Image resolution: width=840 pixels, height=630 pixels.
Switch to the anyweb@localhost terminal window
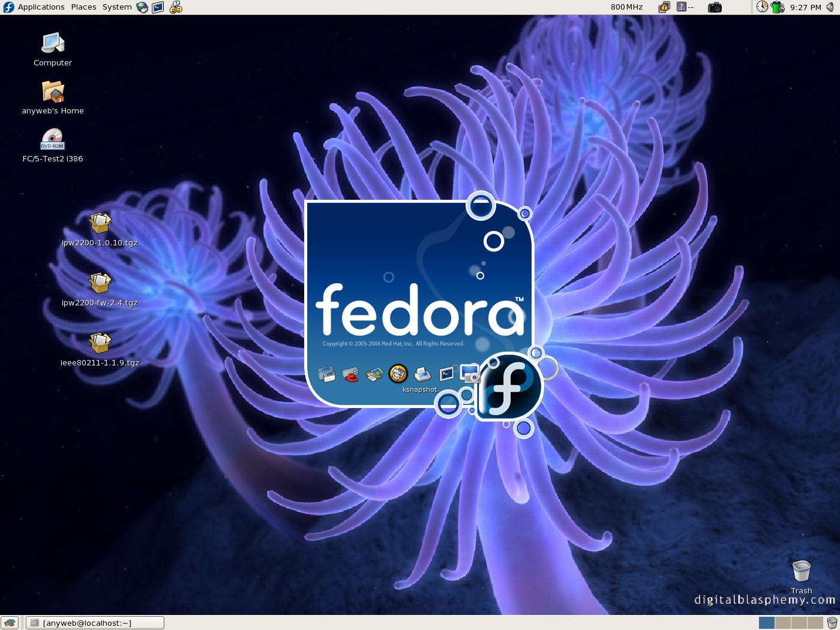click(95, 623)
